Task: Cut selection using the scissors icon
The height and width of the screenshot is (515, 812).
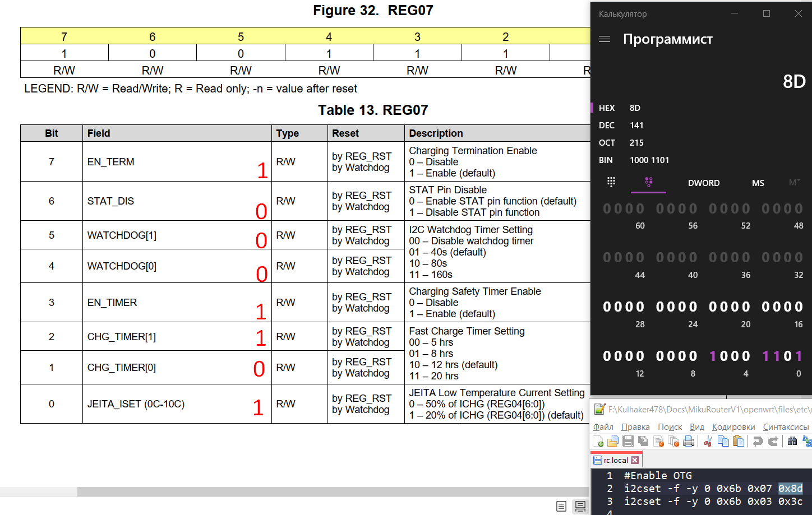Action: [x=708, y=442]
